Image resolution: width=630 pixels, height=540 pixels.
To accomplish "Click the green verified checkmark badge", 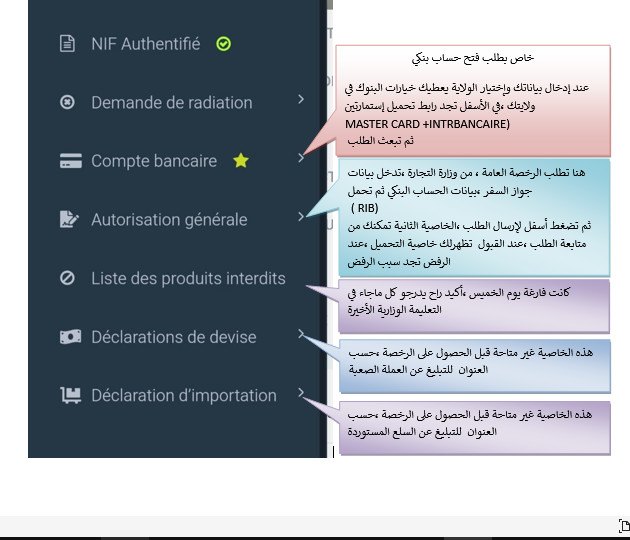I will [x=223, y=44].
